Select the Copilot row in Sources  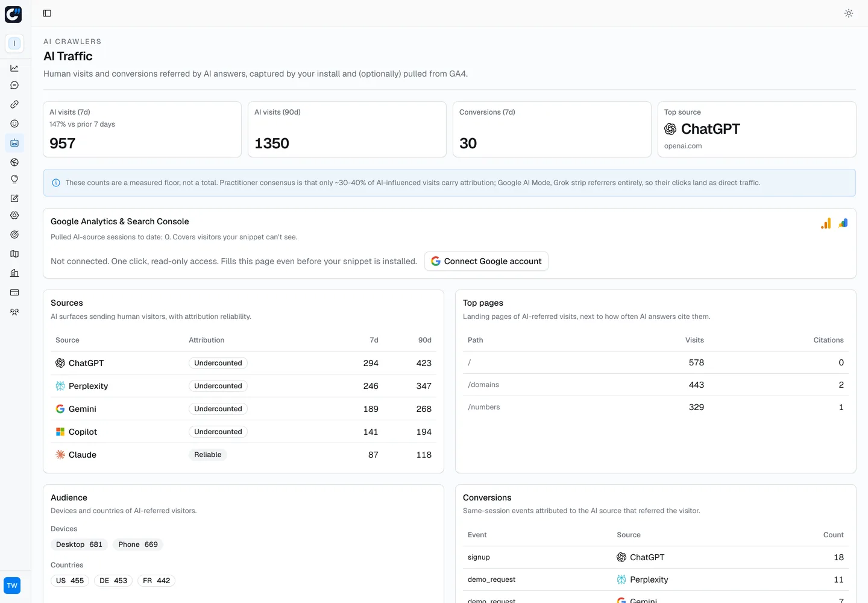point(244,432)
